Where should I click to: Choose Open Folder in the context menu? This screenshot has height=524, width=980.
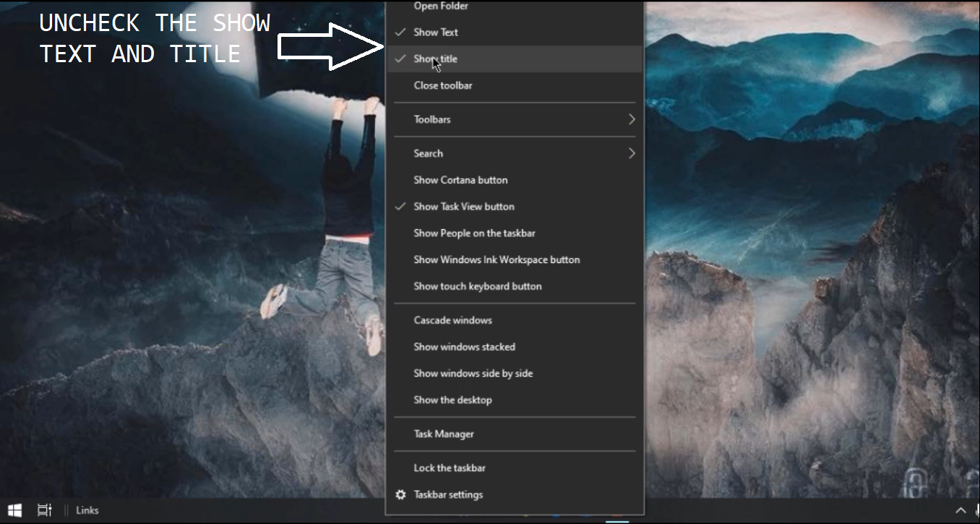point(515,7)
